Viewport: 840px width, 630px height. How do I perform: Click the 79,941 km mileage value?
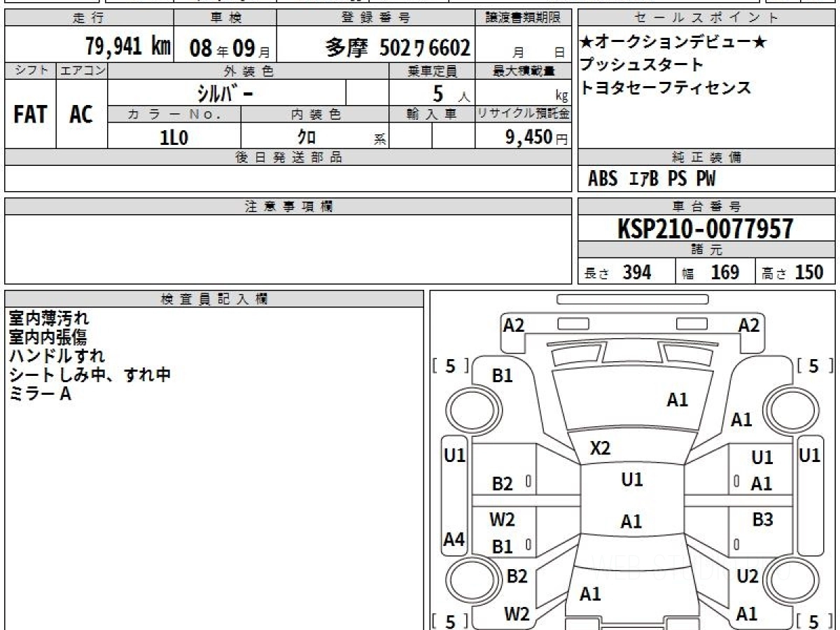pyautogui.click(x=128, y=47)
